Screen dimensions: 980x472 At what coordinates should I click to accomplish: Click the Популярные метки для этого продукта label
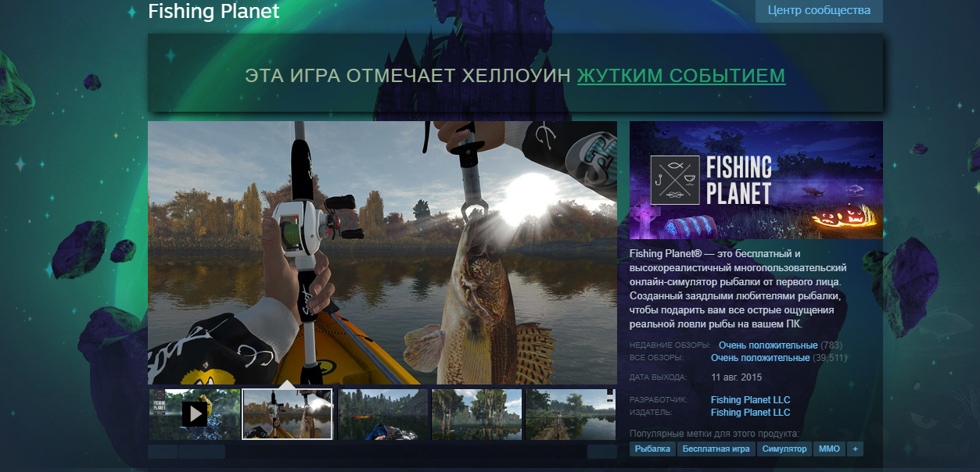[x=714, y=434]
